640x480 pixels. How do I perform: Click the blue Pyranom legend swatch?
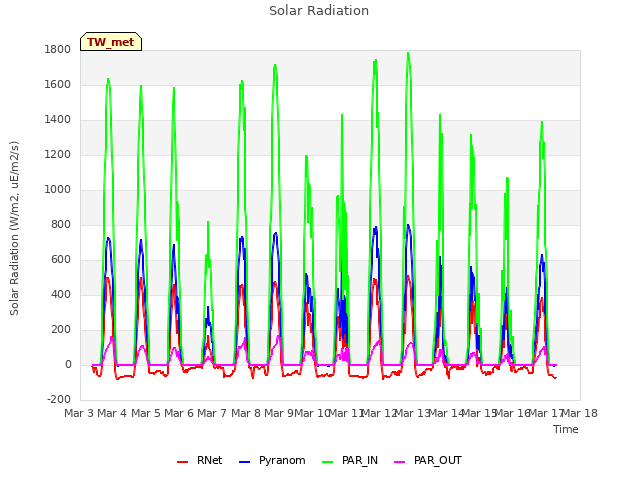click(244, 462)
